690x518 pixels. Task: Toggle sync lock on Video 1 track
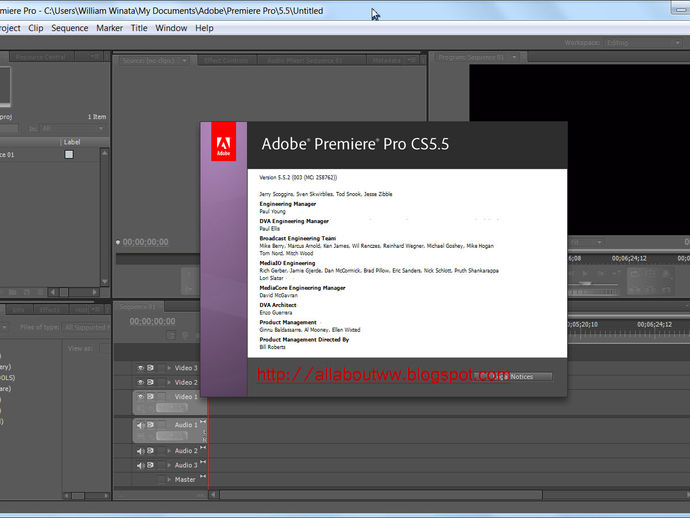[150, 397]
